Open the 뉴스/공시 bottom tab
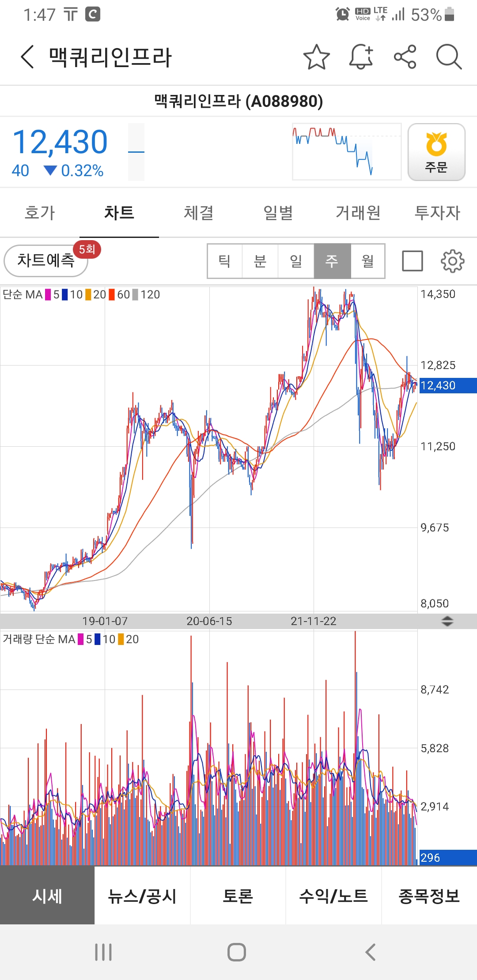Image resolution: width=477 pixels, height=980 pixels. pos(143,896)
